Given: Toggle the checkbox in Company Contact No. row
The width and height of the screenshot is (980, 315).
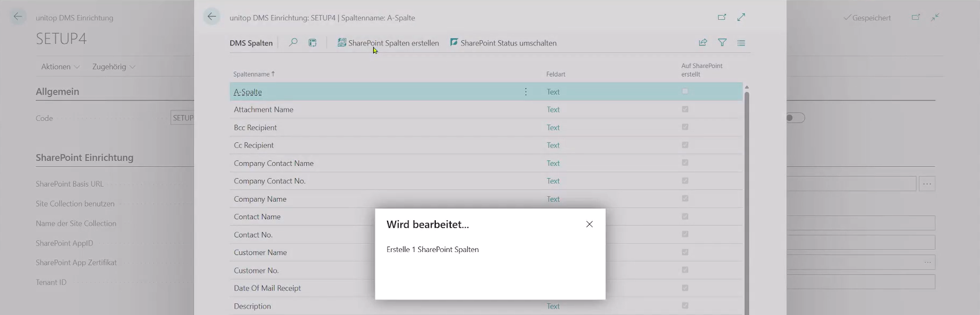Looking at the screenshot, I should (x=685, y=181).
